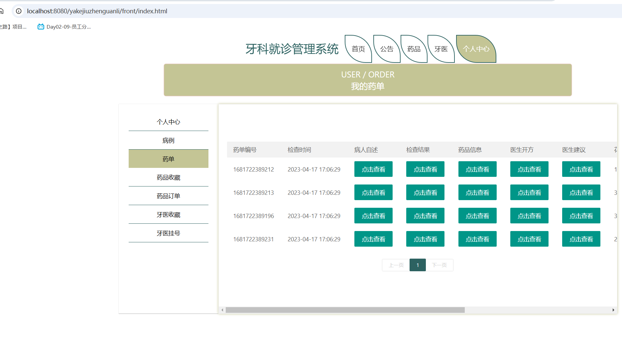View 检查结果 for order 1681722389212
Viewport: 622px width, 364px height.
pos(425,169)
